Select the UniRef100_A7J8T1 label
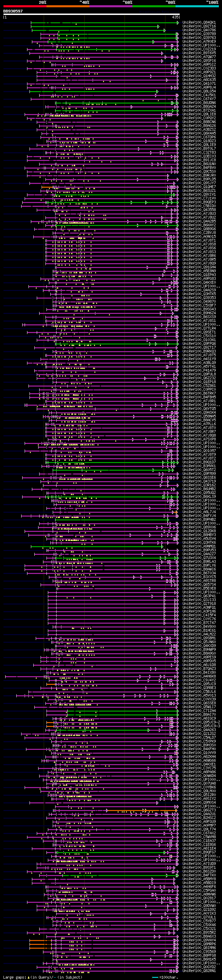 (199, 241)
